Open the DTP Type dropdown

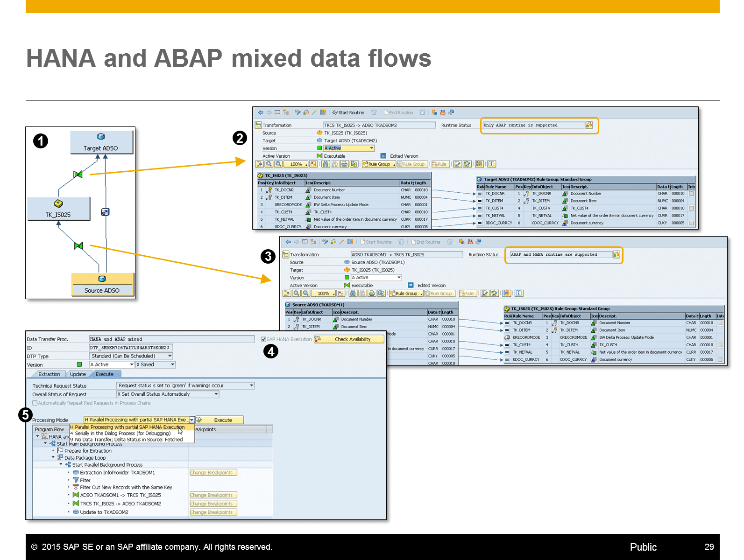click(x=170, y=356)
